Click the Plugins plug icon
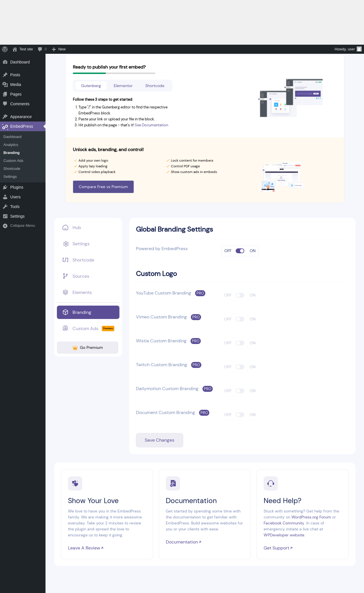This screenshot has width=364, height=593. tap(5, 187)
